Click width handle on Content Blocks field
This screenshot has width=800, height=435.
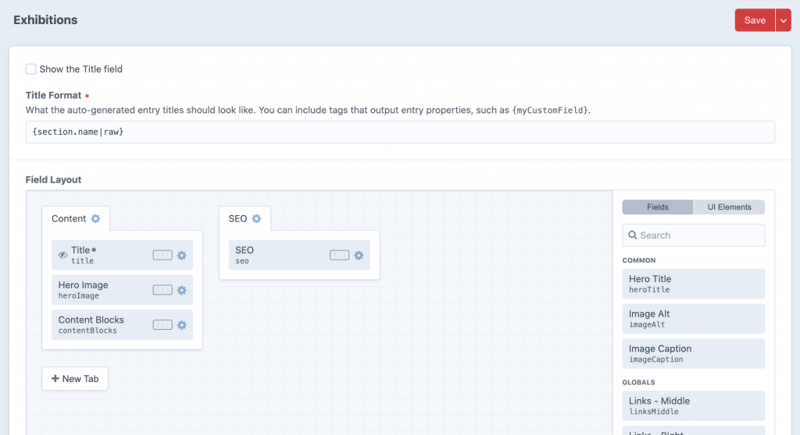coord(162,325)
